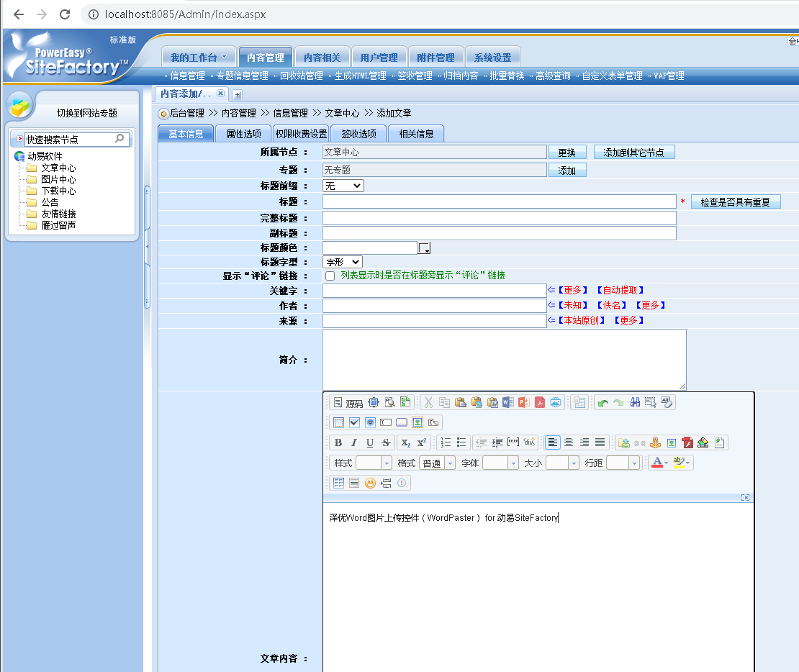Switch to the 属性选项 tab
The height and width of the screenshot is (672, 799).
point(243,133)
